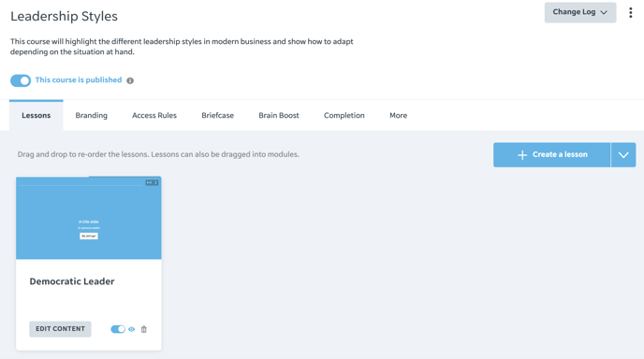Go to the Briefcase tab
Image resolution: width=644 pixels, height=359 pixels.
click(218, 115)
